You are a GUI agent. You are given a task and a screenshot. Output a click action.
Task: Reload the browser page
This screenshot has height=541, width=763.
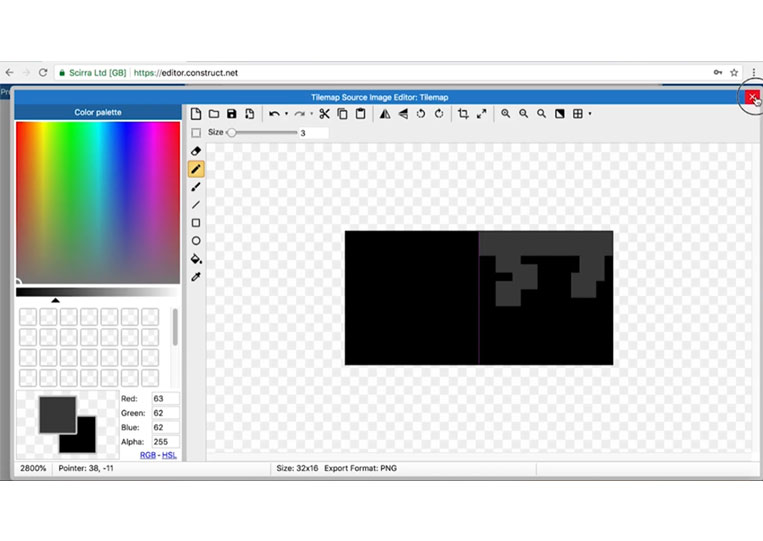pos(43,72)
